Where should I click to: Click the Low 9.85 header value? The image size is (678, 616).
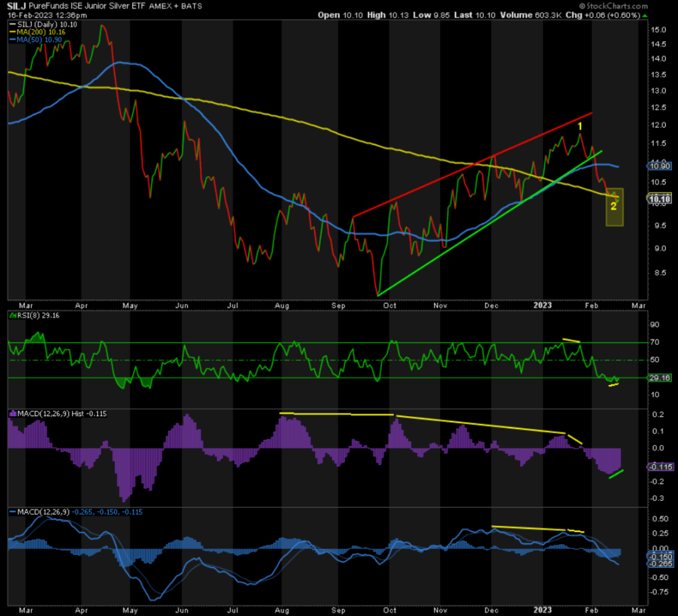pyautogui.click(x=431, y=15)
